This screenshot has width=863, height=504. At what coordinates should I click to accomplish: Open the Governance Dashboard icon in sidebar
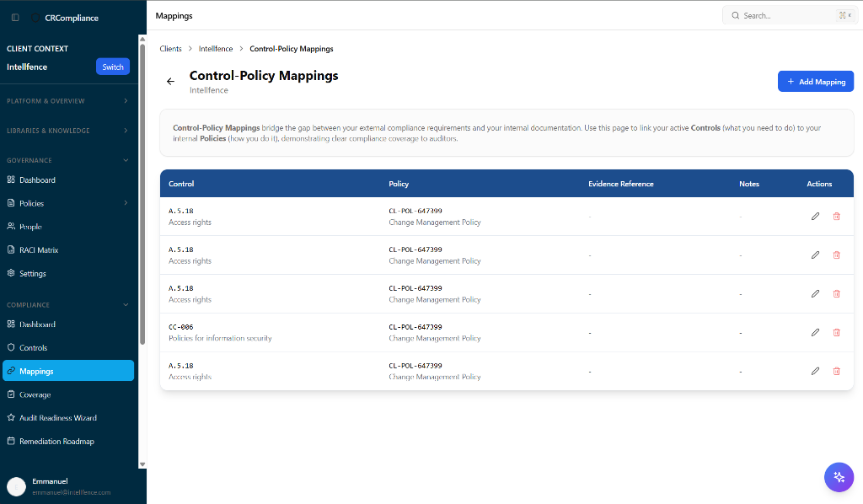12,180
